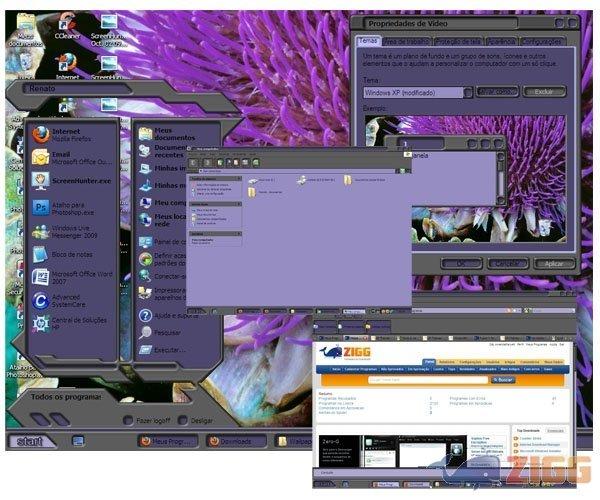Click Zero-G featured banner on ZIGG page
The height and width of the screenshot is (500, 600).
pos(393,451)
